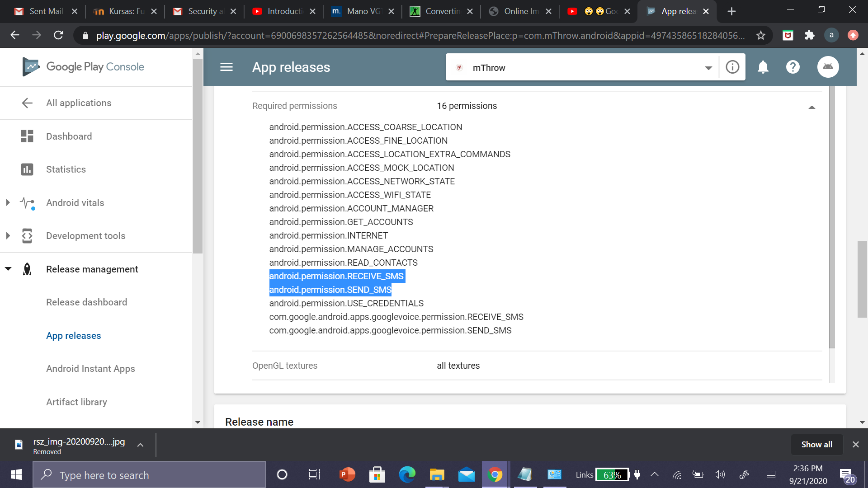Collapse the Required permissions list
This screenshot has width=868, height=488.
pos(811,107)
